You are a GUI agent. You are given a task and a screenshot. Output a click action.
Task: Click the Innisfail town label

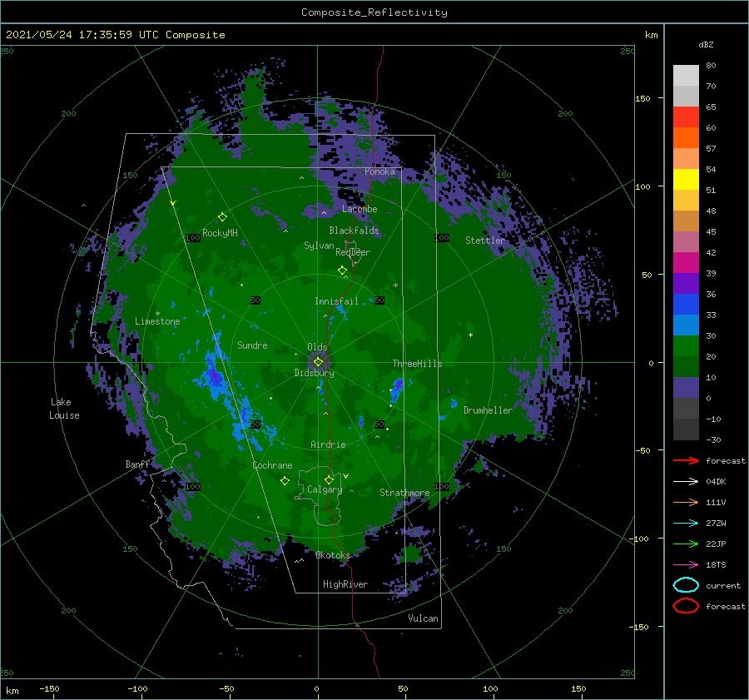tap(336, 301)
